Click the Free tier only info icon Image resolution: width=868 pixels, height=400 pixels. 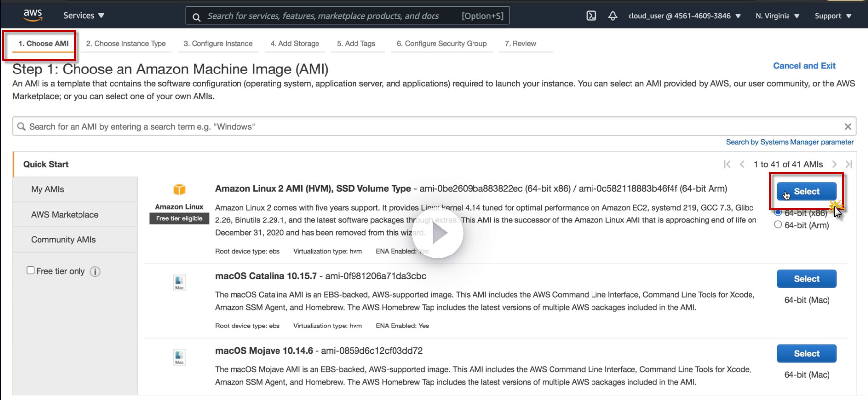pyautogui.click(x=95, y=272)
